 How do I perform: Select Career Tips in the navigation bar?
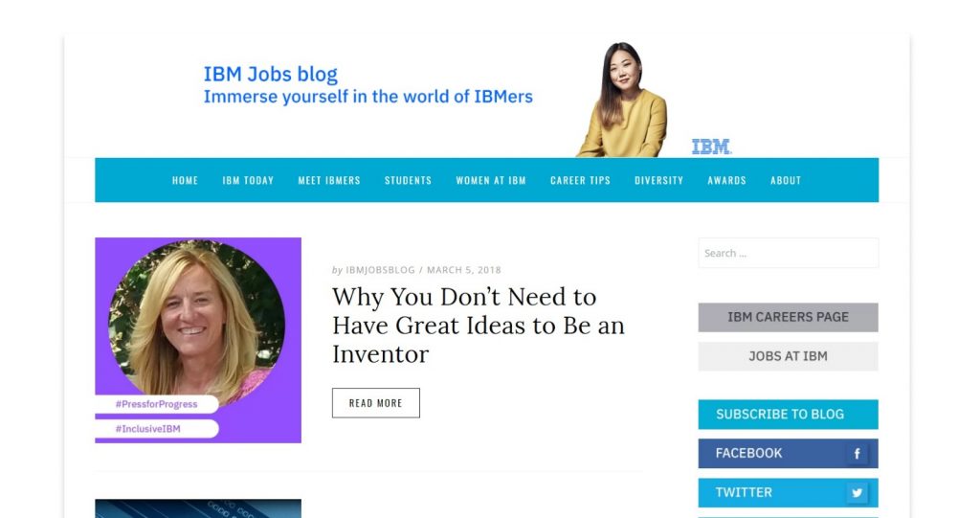click(580, 180)
